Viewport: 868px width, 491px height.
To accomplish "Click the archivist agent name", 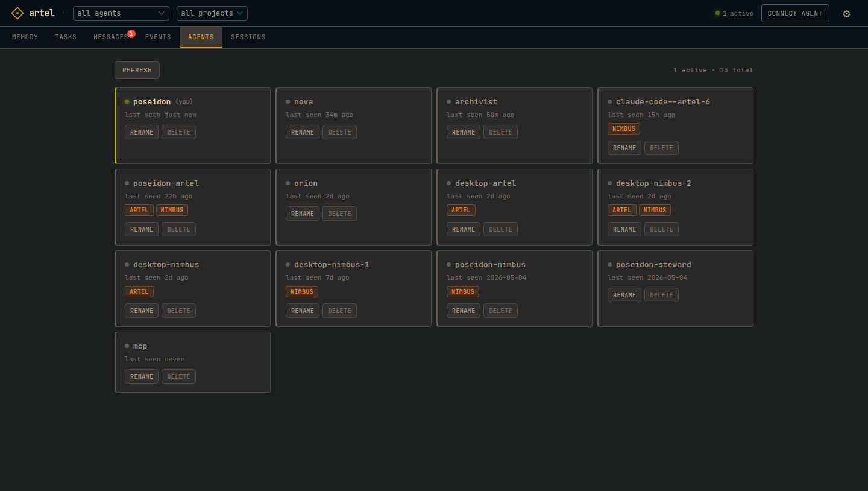I will (476, 102).
